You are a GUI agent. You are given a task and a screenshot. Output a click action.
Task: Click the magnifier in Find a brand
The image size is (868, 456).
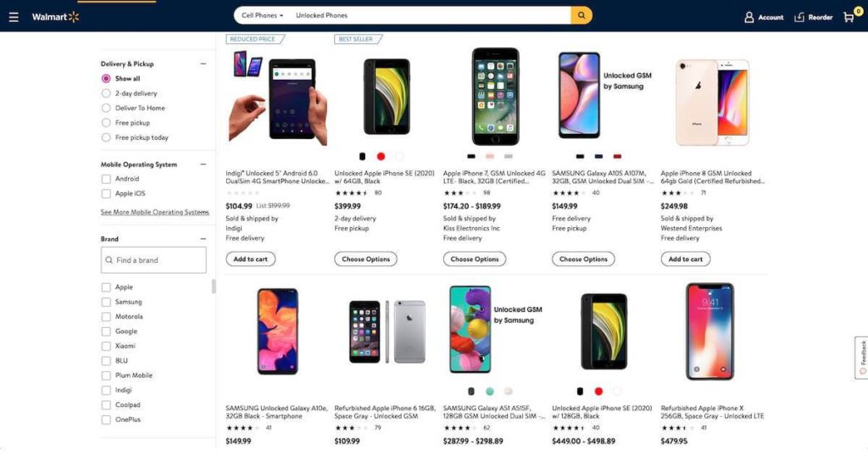109,260
